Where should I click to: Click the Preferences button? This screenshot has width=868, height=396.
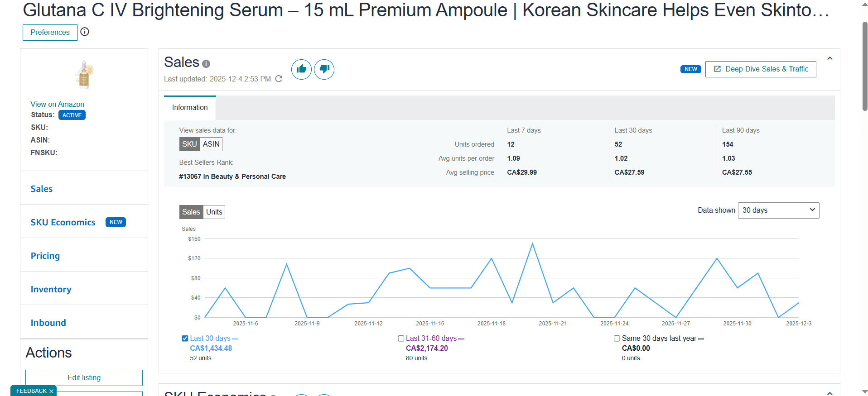pyautogui.click(x=50, y=33)
